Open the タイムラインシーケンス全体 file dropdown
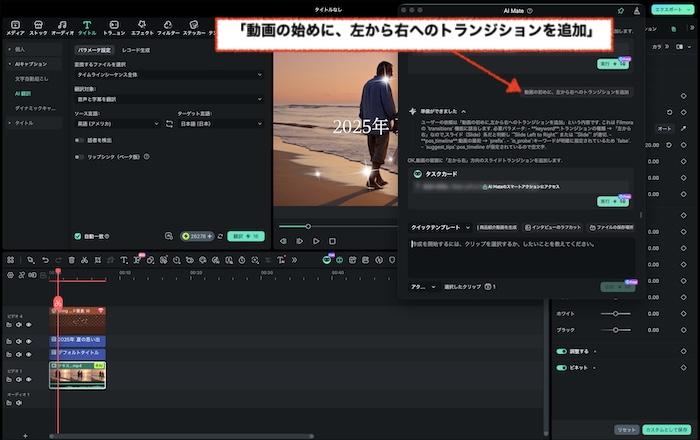The width and height of the screenshot is (700, 440). pyautogui.click(x=169, y=75)
